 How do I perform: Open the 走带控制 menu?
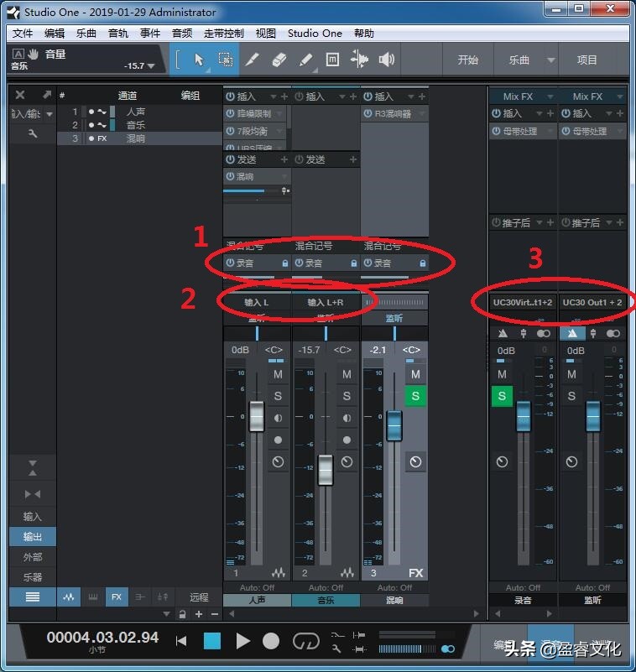(224, 34)
